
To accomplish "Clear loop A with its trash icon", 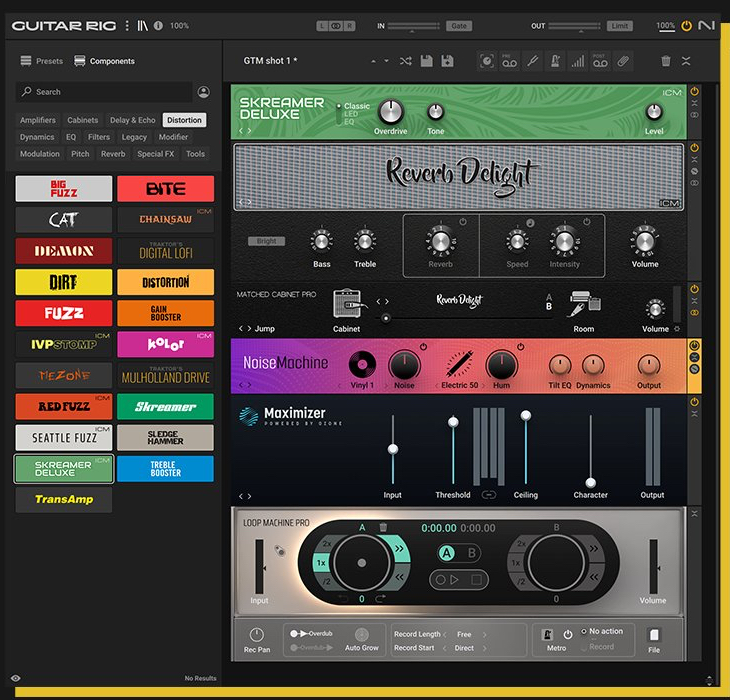I will point(383,527).
